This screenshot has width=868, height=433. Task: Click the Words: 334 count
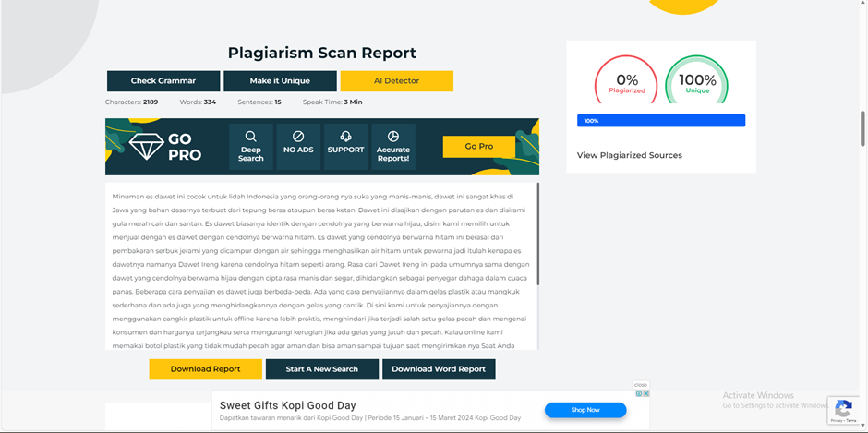[x=198, y=102]
